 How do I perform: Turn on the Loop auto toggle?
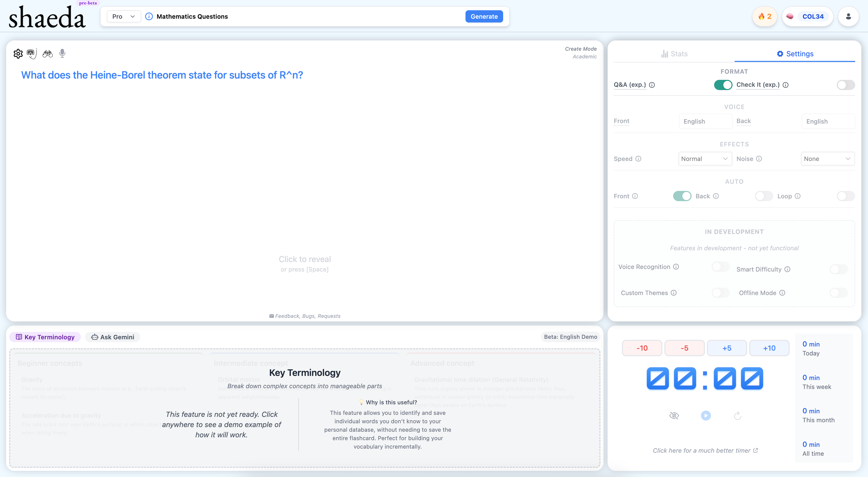(845, 196)
